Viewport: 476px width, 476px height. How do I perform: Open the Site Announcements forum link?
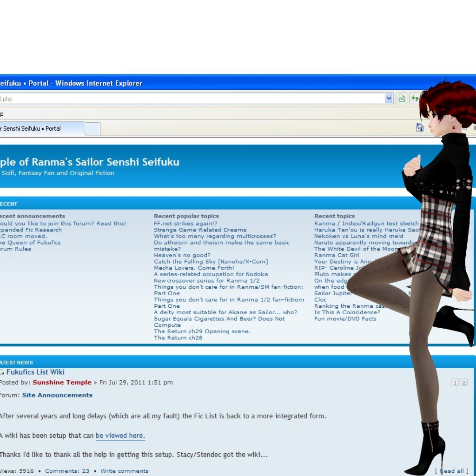click(x=57, y=395)
